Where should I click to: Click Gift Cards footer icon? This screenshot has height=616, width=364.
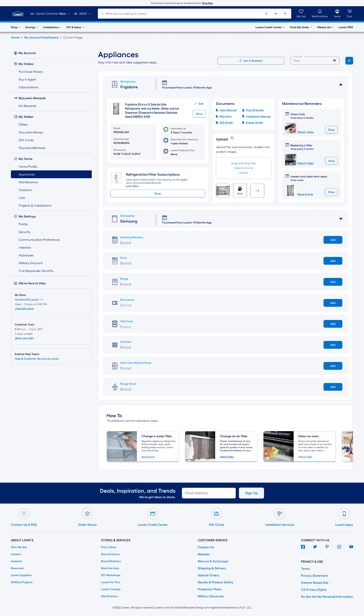tap(216, 513)
